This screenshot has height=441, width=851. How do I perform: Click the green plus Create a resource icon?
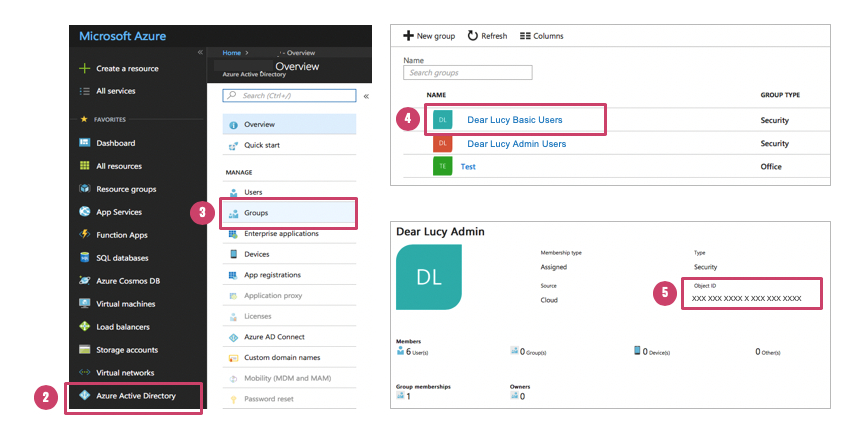(x=85, y=69)
